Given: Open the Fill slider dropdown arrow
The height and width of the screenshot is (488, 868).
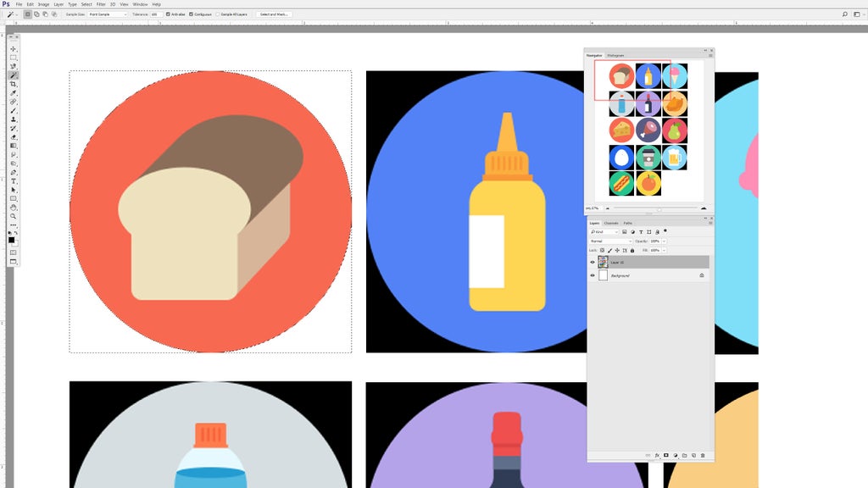Looking at the screenshot, I should [665, 250].
